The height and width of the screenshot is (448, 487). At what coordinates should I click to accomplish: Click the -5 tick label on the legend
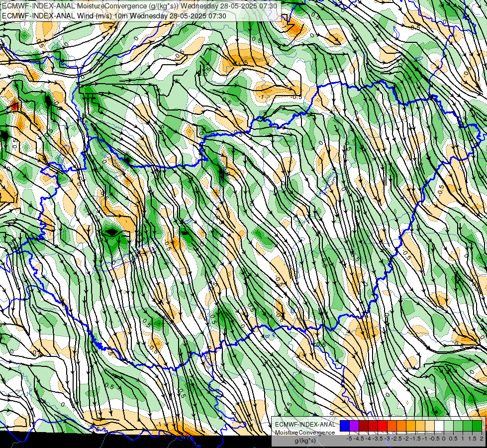[349, 439]
